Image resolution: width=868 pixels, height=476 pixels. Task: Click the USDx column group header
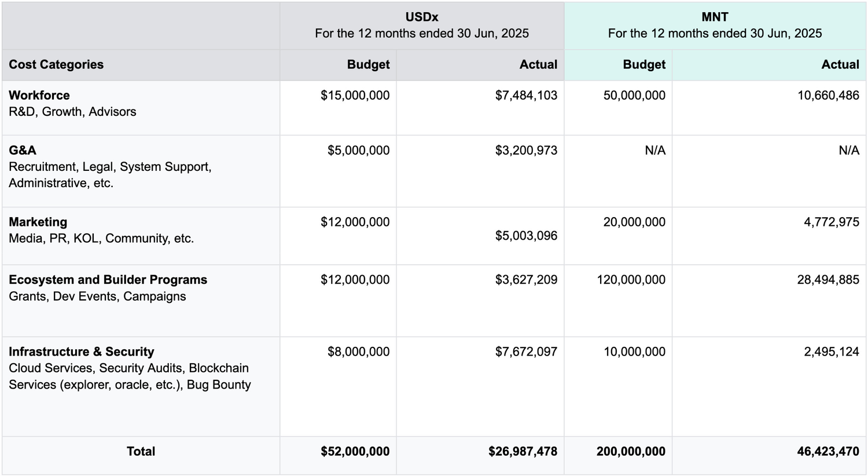[422, 25]
